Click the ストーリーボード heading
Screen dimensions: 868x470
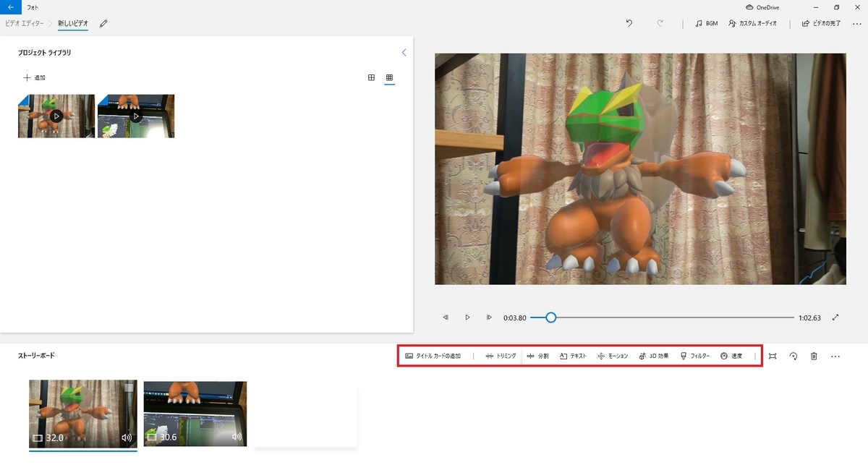(36, 356)
